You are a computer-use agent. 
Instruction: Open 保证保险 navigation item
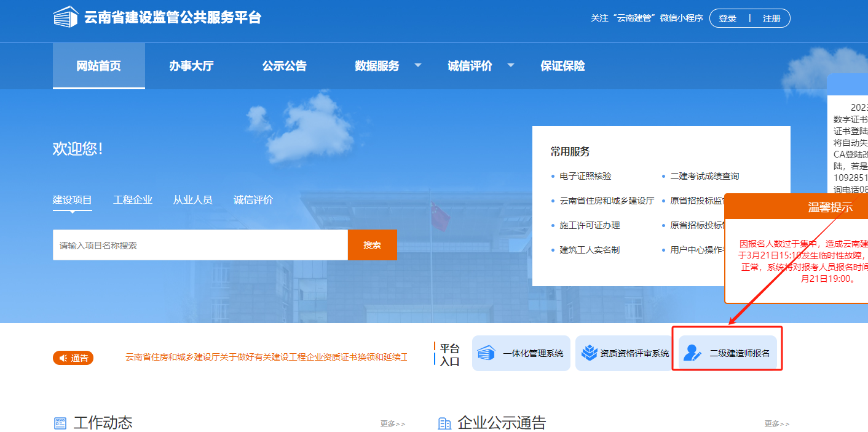coord(562,66)
